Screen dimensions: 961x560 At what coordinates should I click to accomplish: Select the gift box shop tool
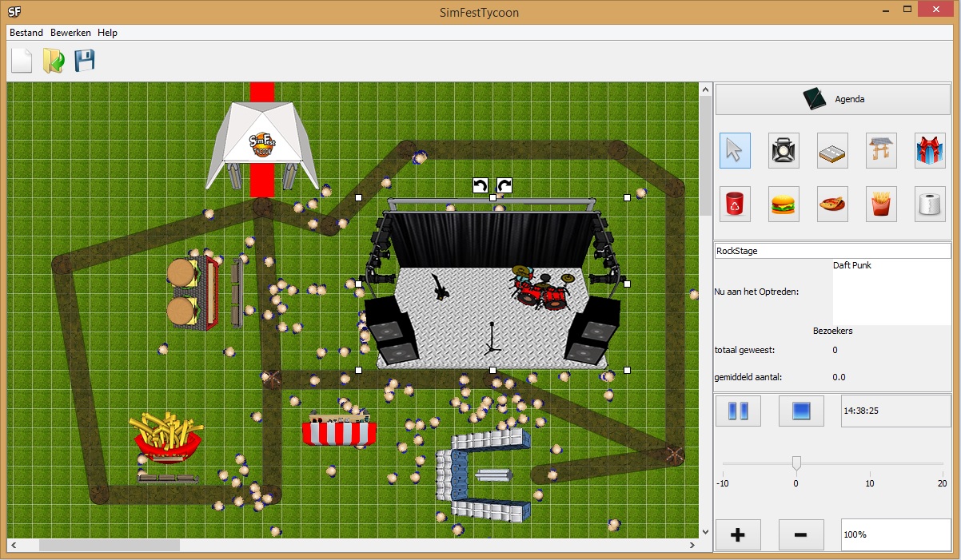(930, 150)
